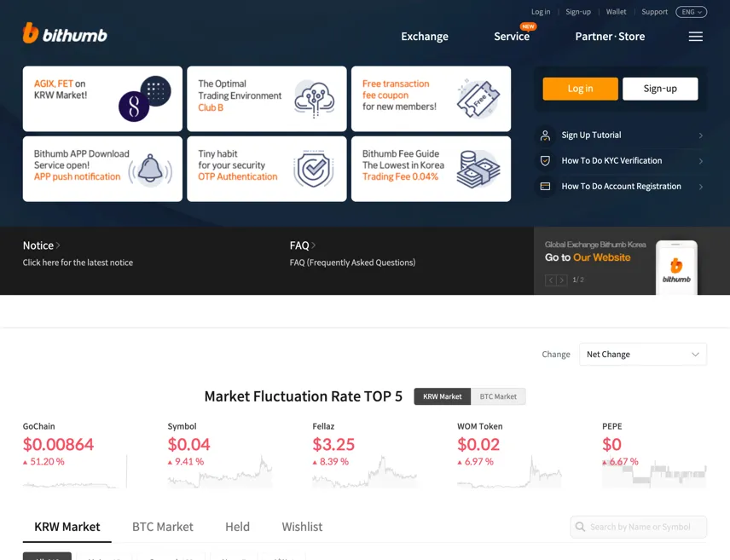Open the Net Change dropdown
730x560 pixels.
pyautogui.click(x=643, y=355)
